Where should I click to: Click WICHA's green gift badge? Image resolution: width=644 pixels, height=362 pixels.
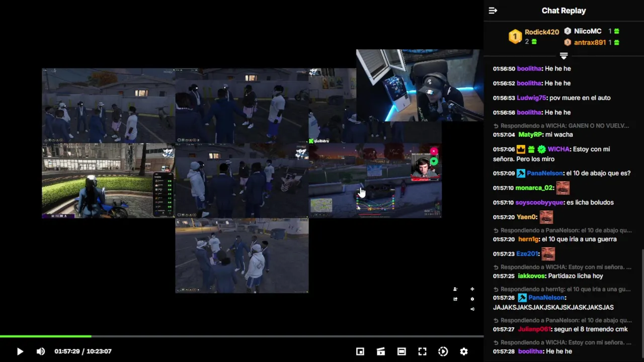[x=531, y=149]
